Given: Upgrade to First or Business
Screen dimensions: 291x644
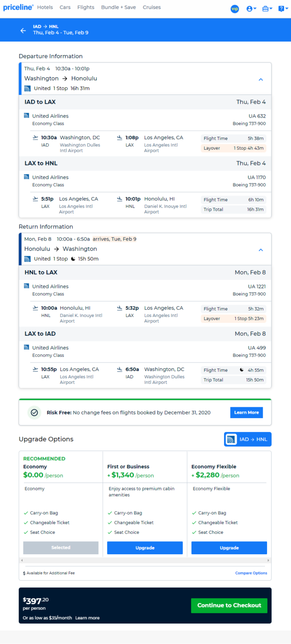Looking at the screenshot, I should [145, 548].
